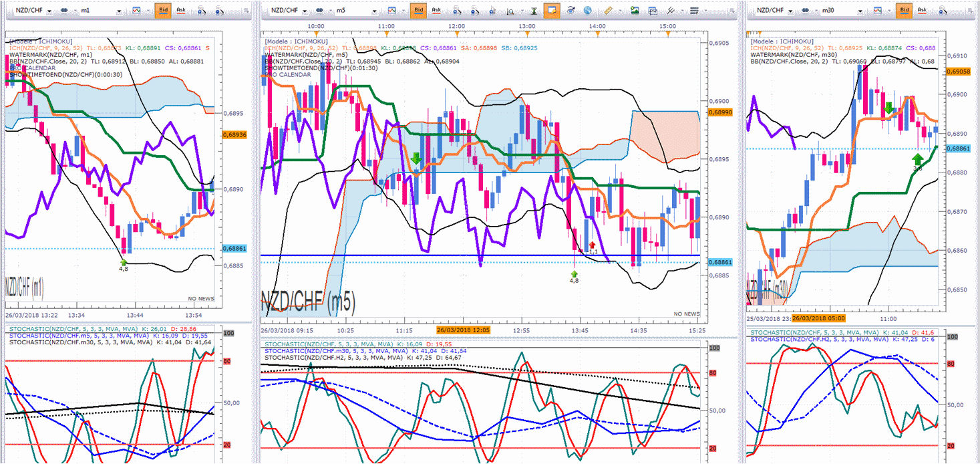This screenshot has width=980, height=464.
Task: Select the cursor zoom tool in m5 toolbar
Action: click(x=493, y=11)
